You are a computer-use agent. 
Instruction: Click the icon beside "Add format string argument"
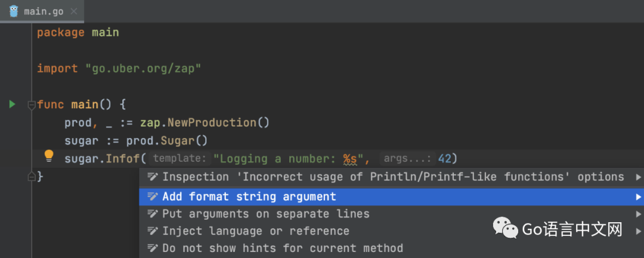point(153,196)
